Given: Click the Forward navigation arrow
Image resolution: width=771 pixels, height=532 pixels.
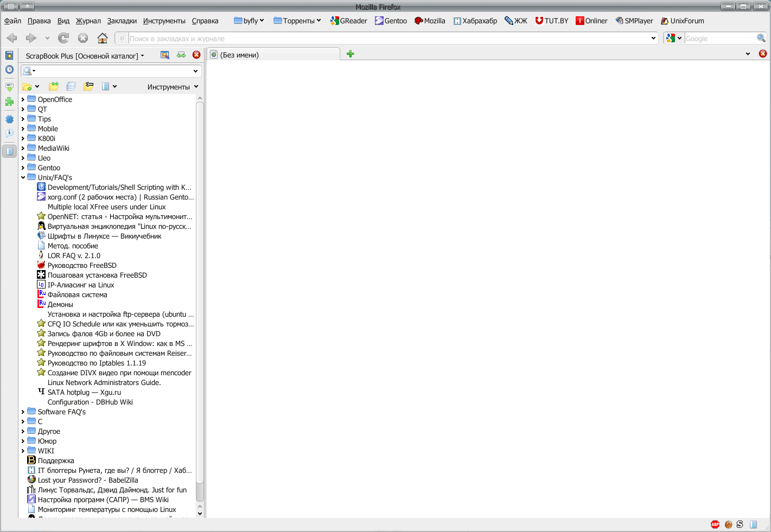Looking at the screenshot, I should point(31,38).
